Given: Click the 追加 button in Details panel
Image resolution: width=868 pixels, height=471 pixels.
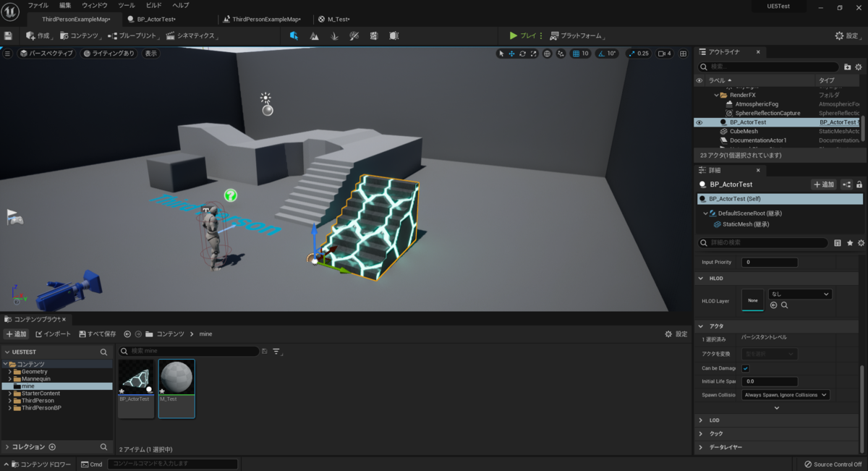Looking at the screenshot, I should 823,184.
